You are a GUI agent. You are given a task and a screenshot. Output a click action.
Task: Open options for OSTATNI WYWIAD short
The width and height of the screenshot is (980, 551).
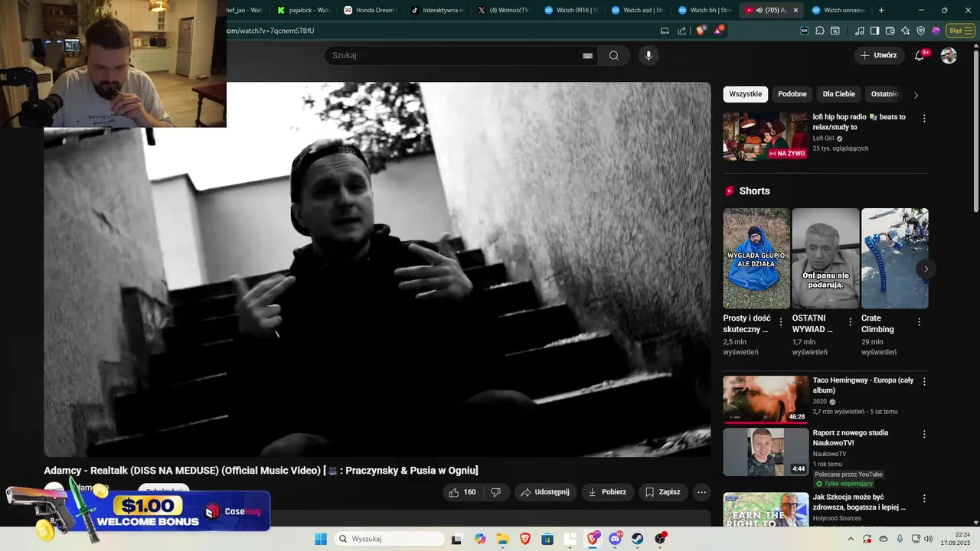850,322
